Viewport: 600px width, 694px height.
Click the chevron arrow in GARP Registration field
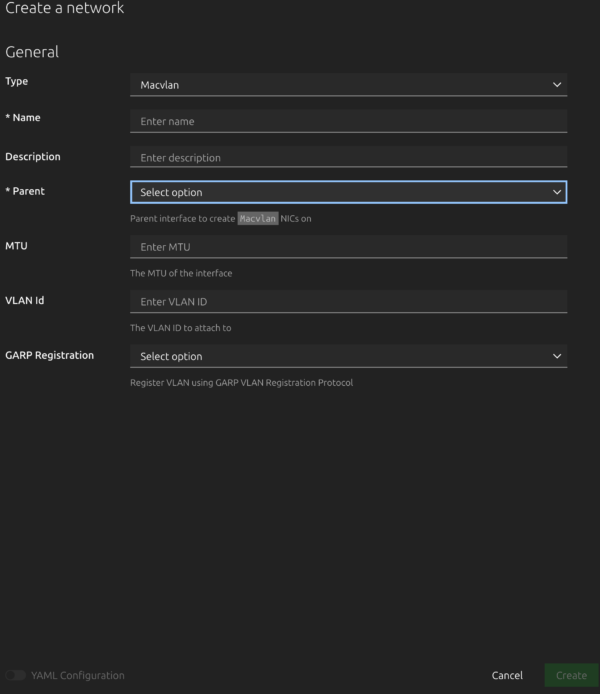pos(557,356)
